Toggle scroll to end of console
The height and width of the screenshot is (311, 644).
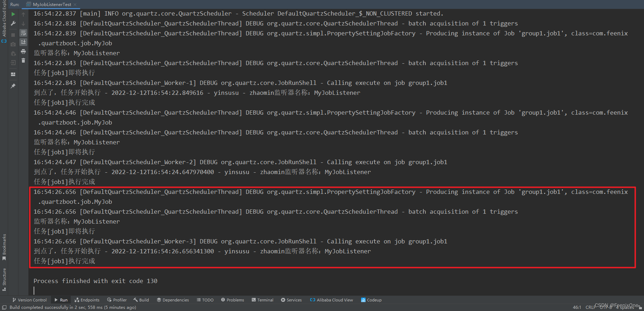(23, 42)
